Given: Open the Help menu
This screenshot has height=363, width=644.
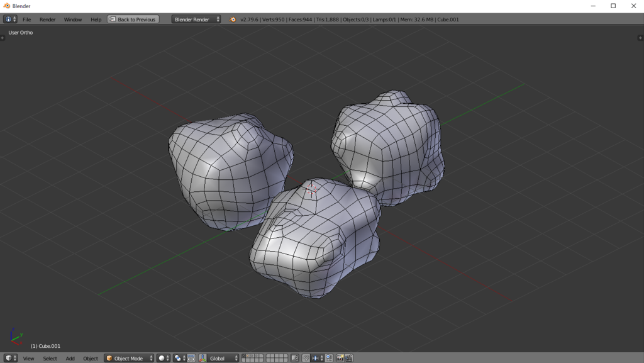Looking at the screenshot, I should [x=96, y=20].
